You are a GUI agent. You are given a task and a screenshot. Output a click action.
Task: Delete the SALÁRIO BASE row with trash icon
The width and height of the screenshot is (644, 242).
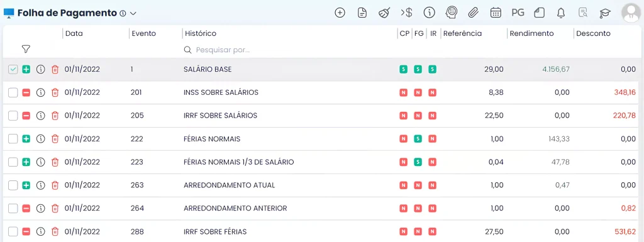coord(55,70)
